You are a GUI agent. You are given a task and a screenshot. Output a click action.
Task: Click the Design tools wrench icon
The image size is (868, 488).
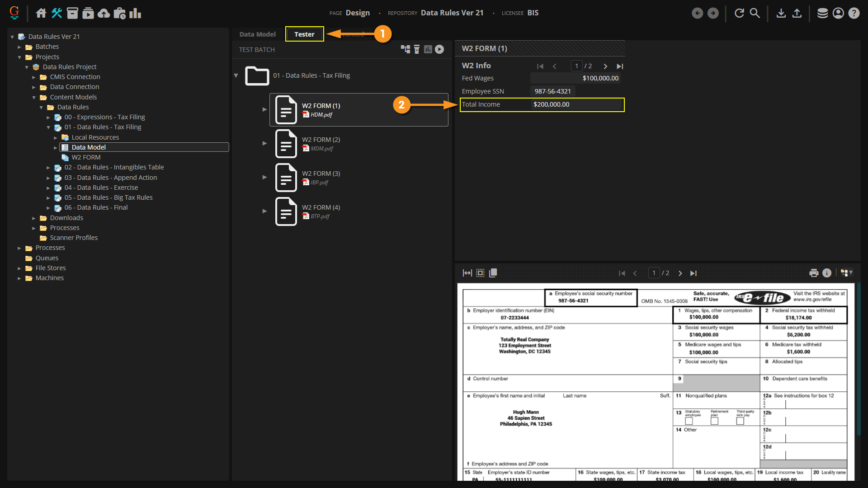tap(57, 13)
